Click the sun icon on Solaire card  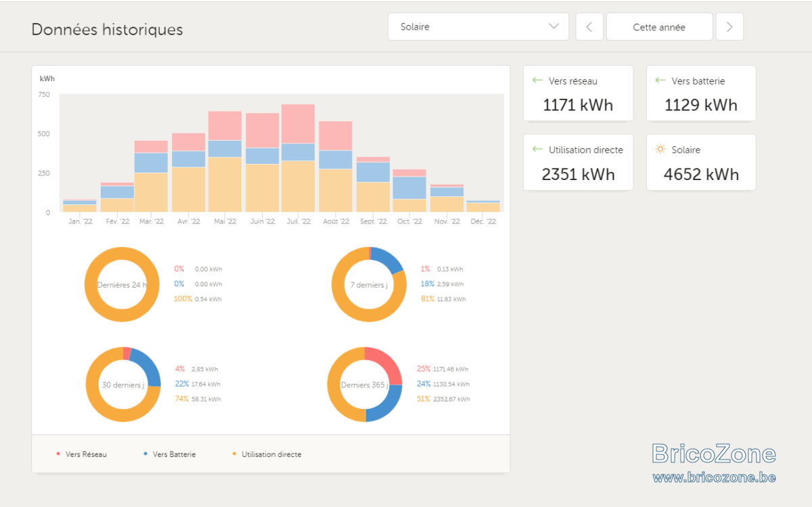(x=660, y=149)
